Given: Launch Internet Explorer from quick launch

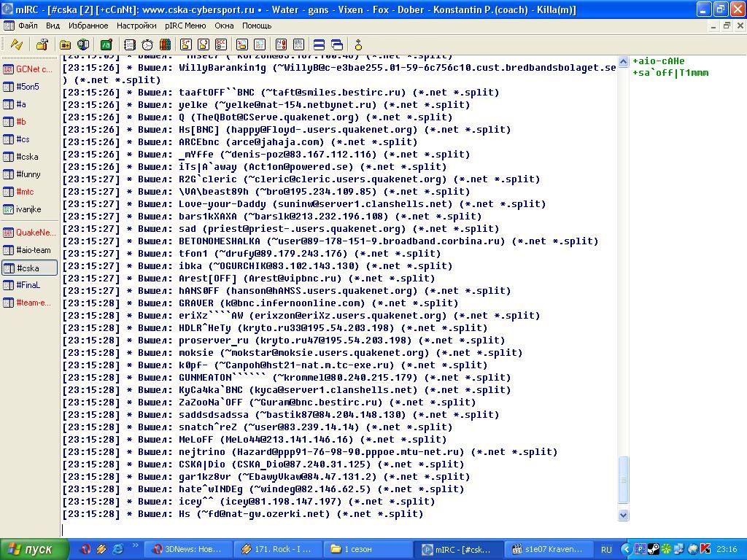Looking at the screenshot, I should coord(117,549).
